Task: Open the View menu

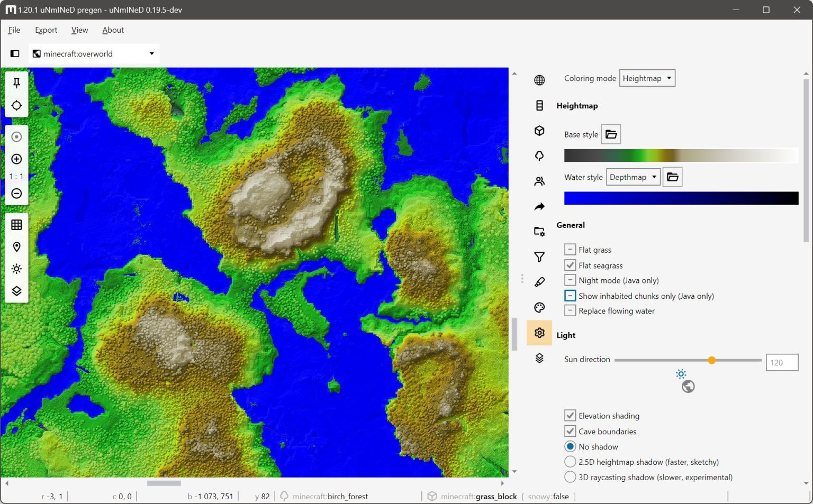Action: [x=79, y=30]
